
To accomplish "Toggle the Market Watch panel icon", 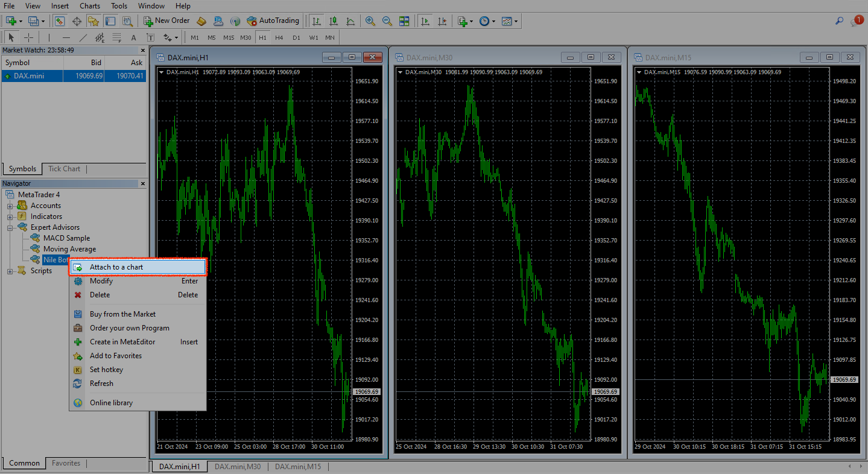I will 60,21.
